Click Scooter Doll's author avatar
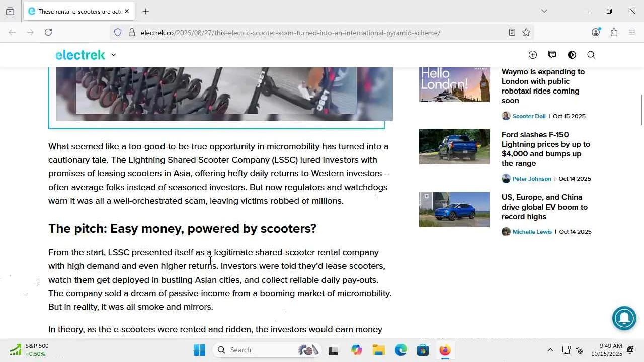Screen dimensions: 644x362 [x=506, y=116]
